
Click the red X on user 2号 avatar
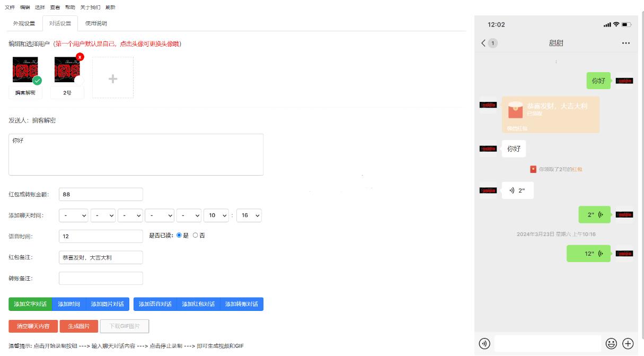pyautogui.click(x=80, y=57)
